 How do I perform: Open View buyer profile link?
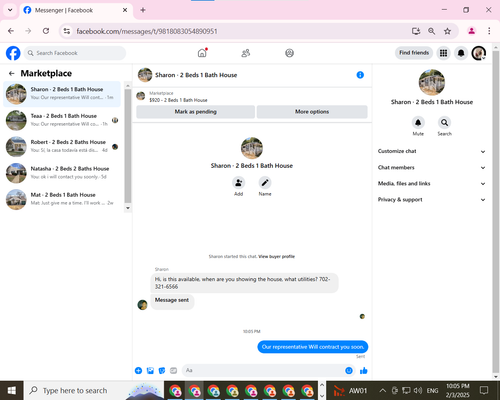277,256
